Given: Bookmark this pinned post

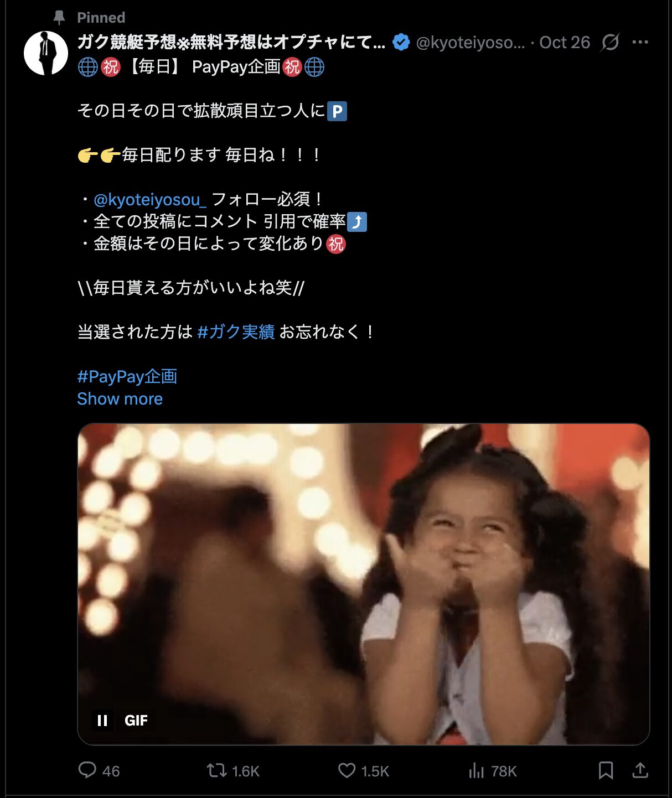Looking at the screenshot, I should (606, 770).
